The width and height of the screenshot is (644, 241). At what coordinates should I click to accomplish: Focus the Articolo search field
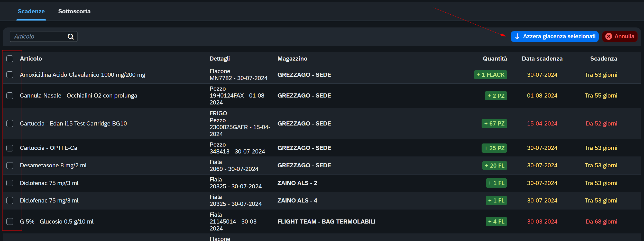coord(44,36)
